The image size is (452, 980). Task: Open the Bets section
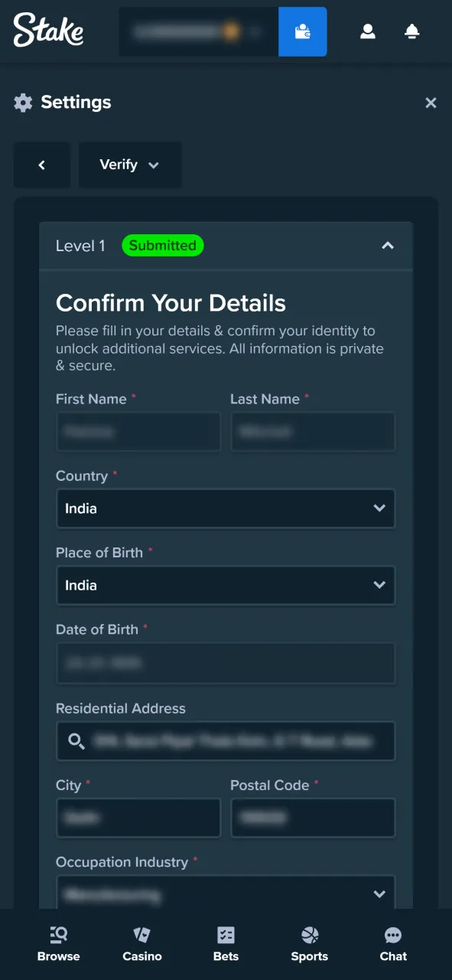[226, 942]
